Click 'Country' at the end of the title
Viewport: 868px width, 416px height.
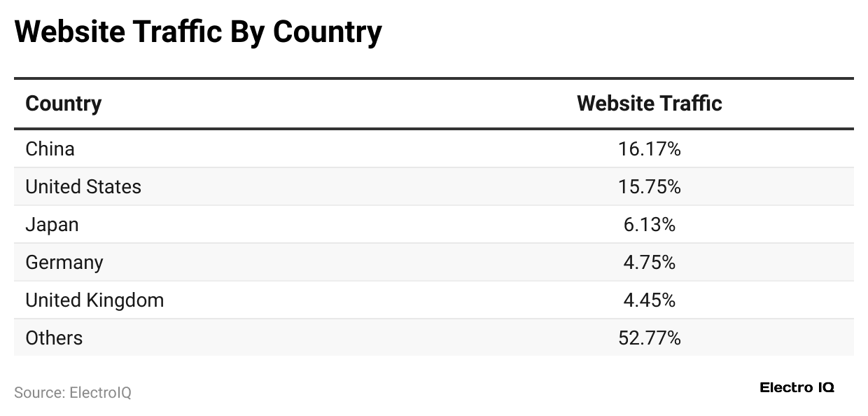(327, 32)
